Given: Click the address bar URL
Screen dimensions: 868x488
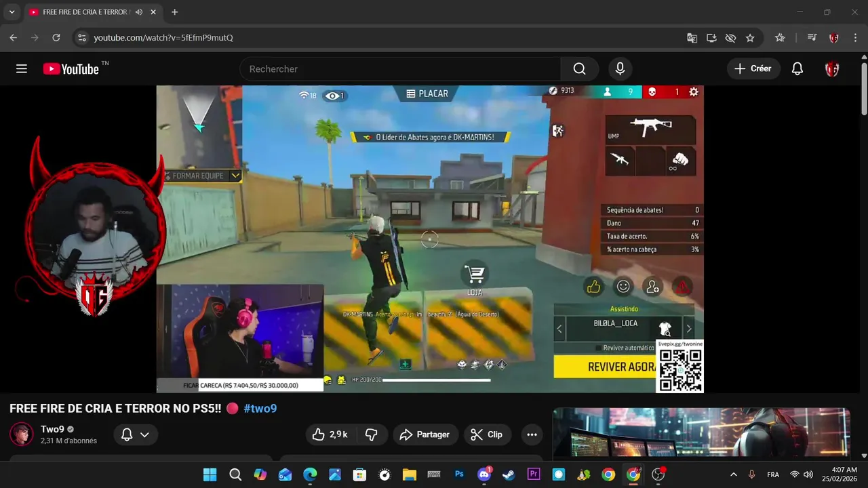Looking at the screenshot, I should click(163, 38).
